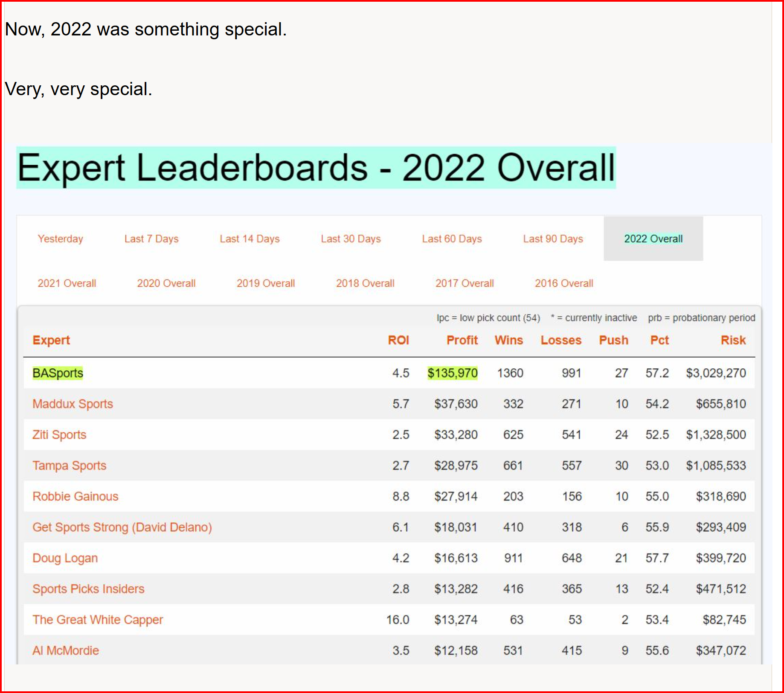Visit Get Sports Strong (David Delano) link
The image size is (784, 693).
click(x=122, y=527)
